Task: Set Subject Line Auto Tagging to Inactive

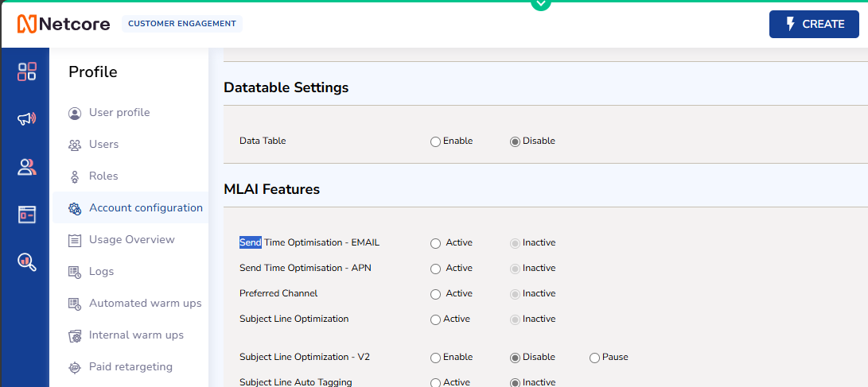Action: tap(515, 382)
